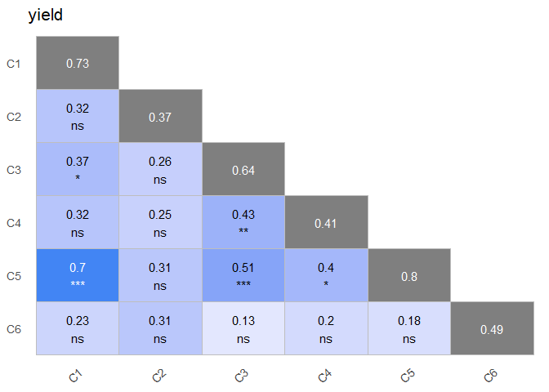Click the dark diagonal cell showing 0.73
The height and width of the screenshot is (392, 549).
click(x=78, y=63)
